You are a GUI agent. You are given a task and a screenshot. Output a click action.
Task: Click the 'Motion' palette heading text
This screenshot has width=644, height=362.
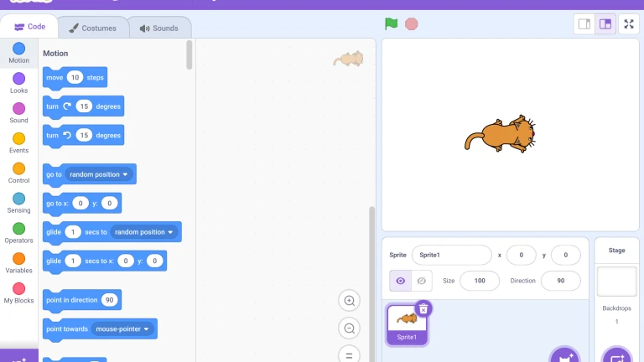[55, 54]
